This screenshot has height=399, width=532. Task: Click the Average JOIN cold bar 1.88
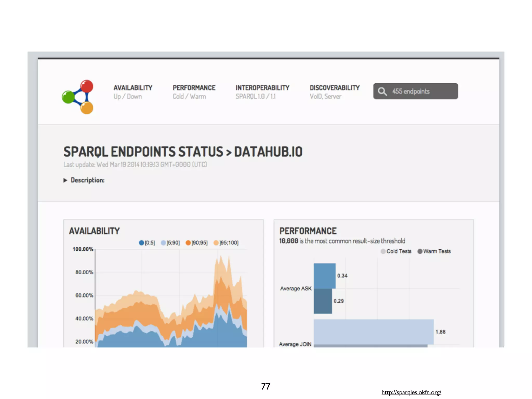point(373,331)
